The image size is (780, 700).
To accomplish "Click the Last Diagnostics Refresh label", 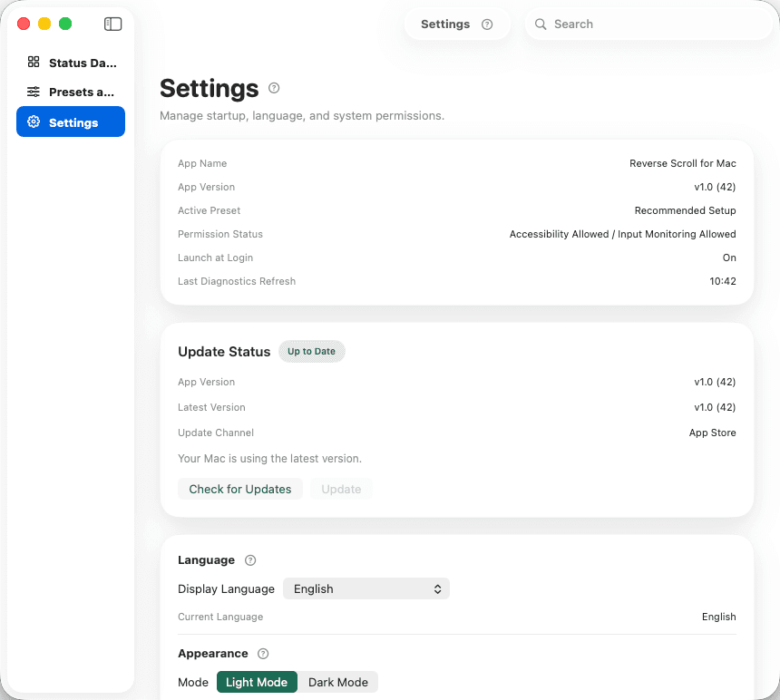I will point(237,281).
